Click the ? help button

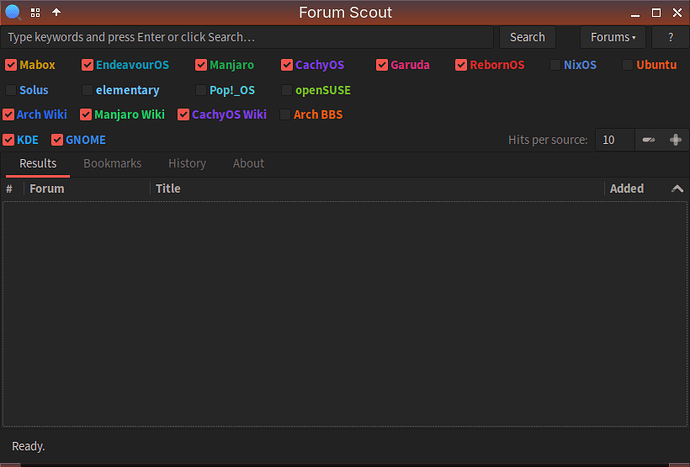click(670, 37)
